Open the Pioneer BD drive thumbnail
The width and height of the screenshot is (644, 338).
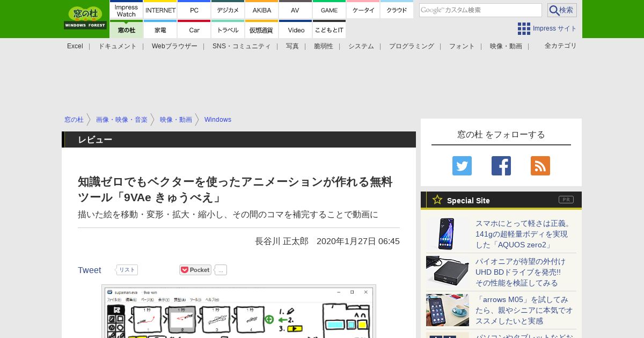pos(448,272)
